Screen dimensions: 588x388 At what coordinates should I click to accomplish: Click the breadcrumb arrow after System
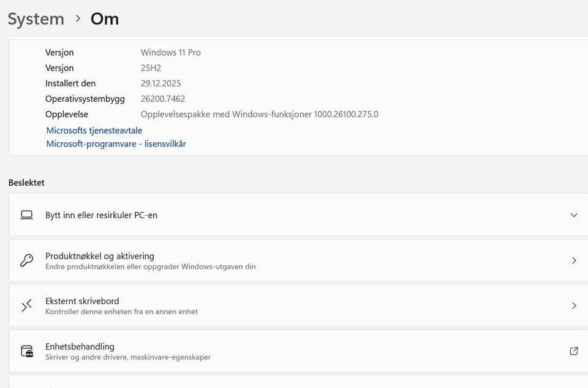78,18
